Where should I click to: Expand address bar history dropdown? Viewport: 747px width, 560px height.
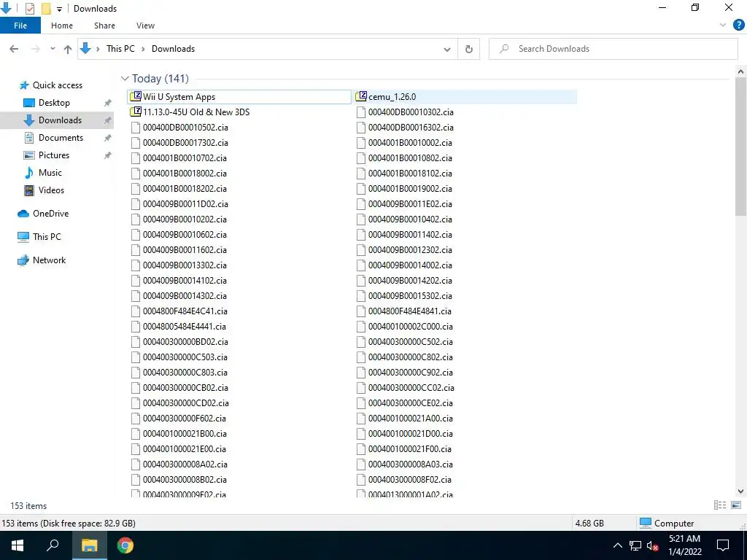[447, 49]
